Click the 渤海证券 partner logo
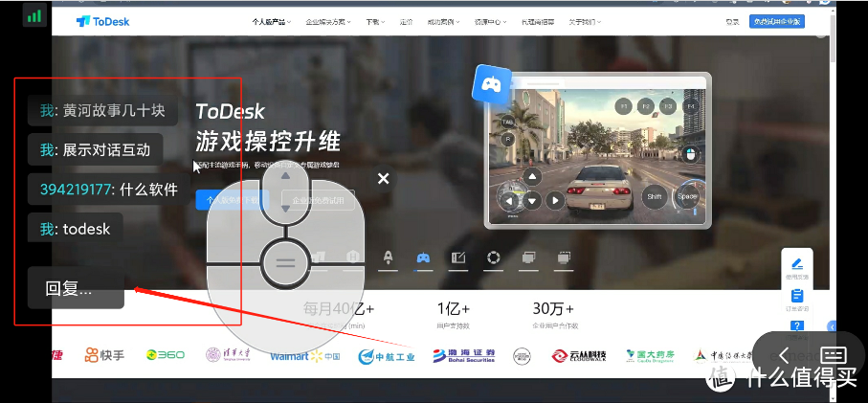This screenshot has width=868, height=403. coord(464,355)
